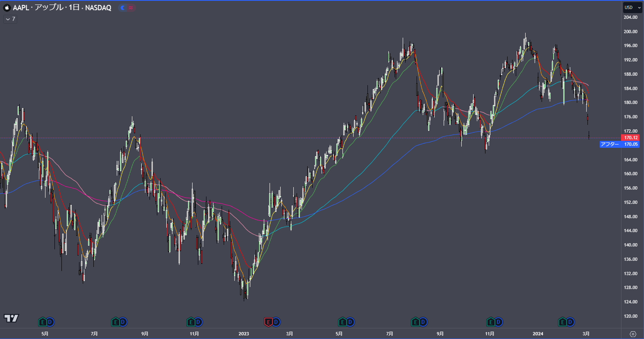The image size is (644, 339).
Task: Select the E marker above 2023's 5月 label
Action: click(x=342, y=322)
